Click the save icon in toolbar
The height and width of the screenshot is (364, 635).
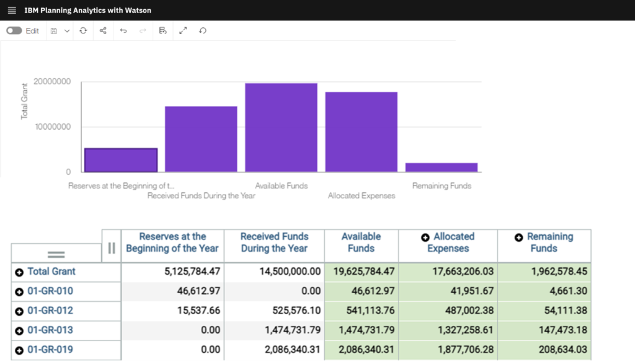[x=54, y=30]
